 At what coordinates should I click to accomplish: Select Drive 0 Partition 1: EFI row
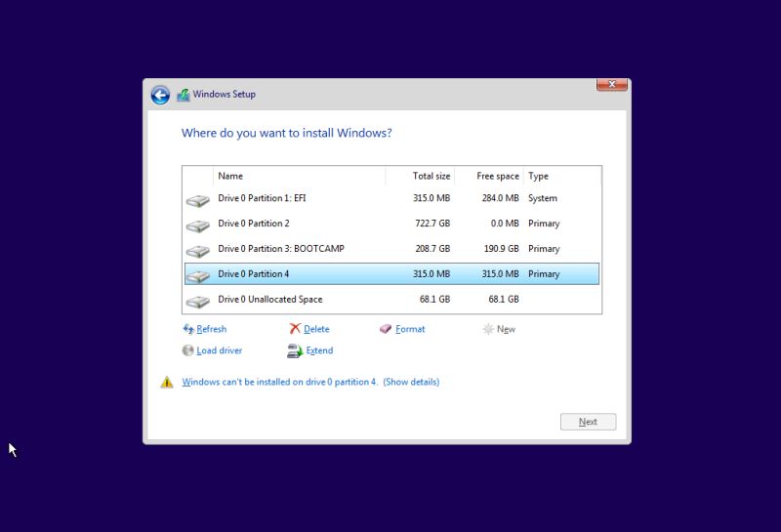tap(391, 198)
